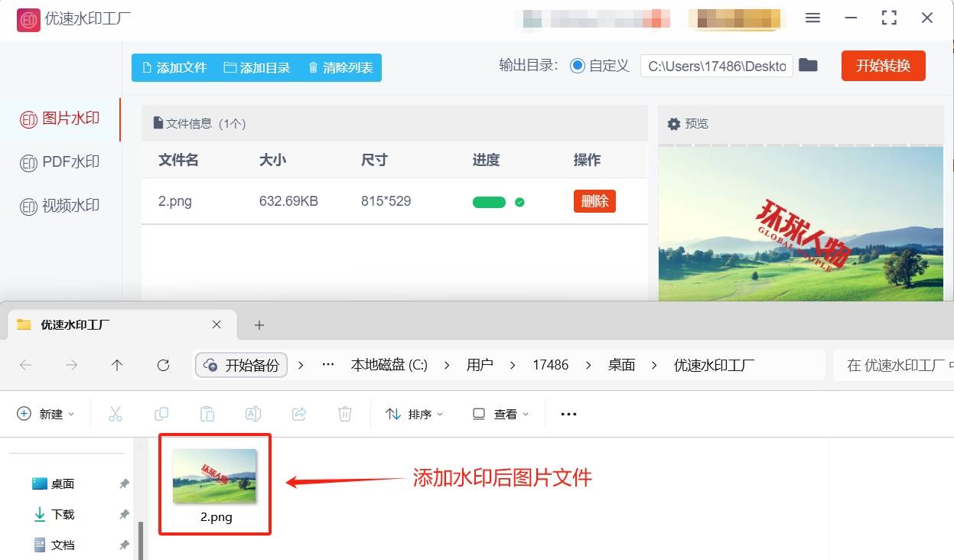Image resolution: width=954 pixels, height=560 pixels.
Task: Click the 添加文件 button
Action: pos(175,68)
